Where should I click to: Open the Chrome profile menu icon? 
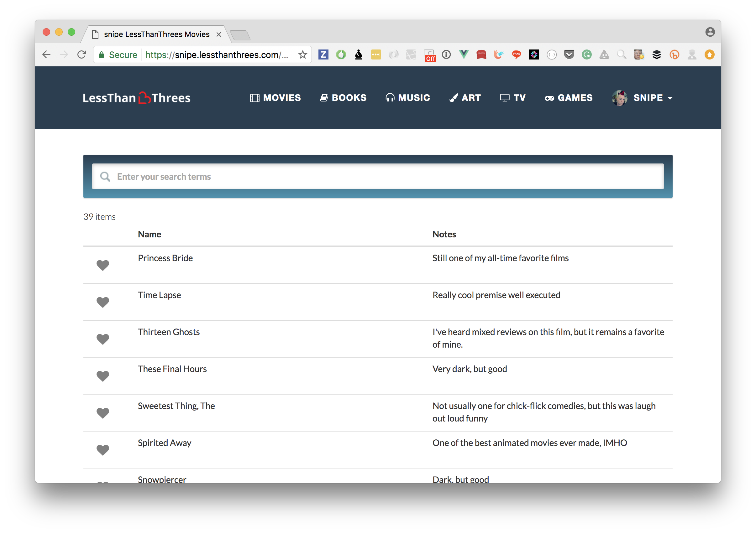(x=710, y=32)
